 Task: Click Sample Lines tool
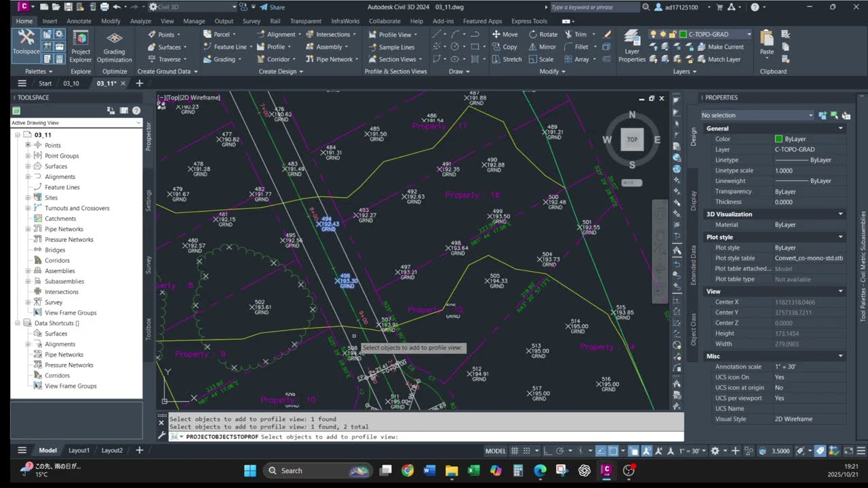pos(391,47)
